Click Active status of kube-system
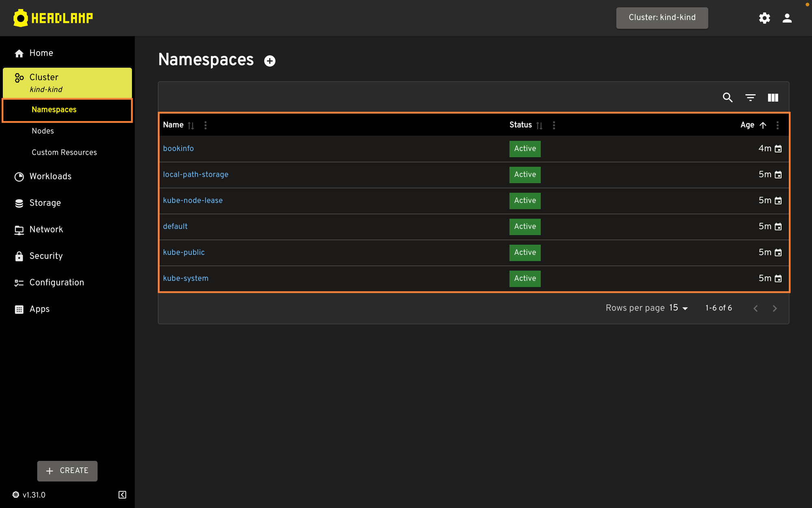Image resolution: width=812 pixels, height=508 pixels. click(525, 279)
